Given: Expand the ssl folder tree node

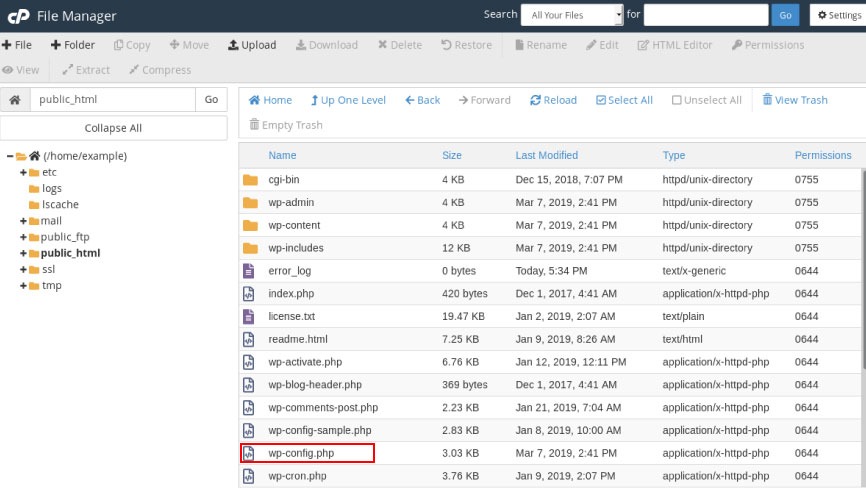Looking at the screenshot, I should coord(23,269).
